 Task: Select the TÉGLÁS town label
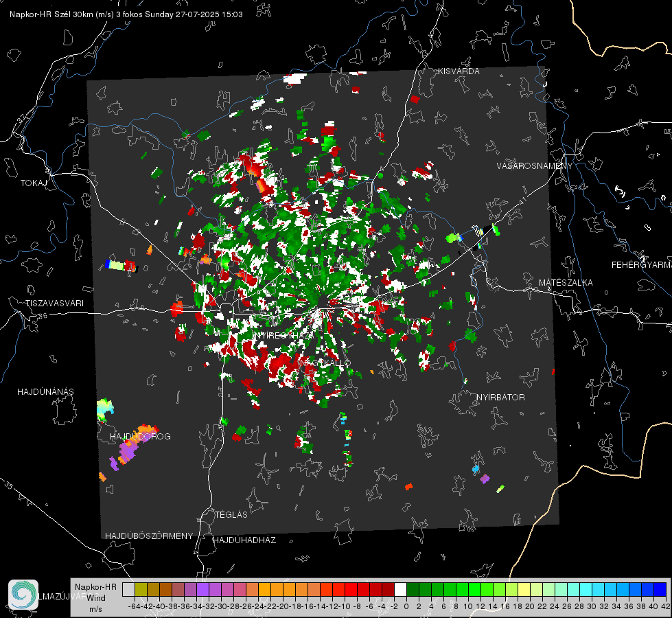(x=231, y=514)
